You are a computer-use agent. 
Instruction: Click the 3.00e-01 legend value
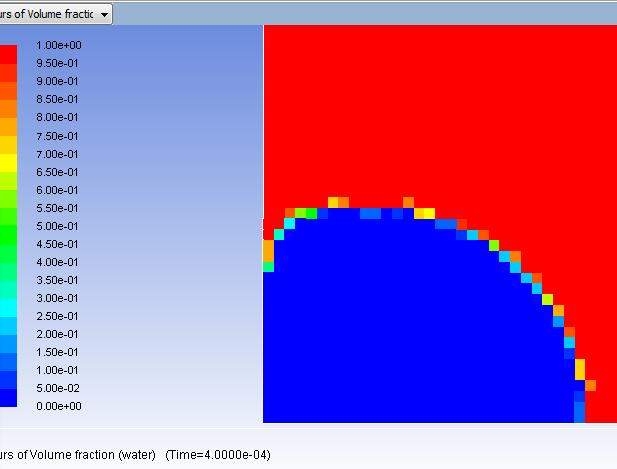click(x=57, y=299)
